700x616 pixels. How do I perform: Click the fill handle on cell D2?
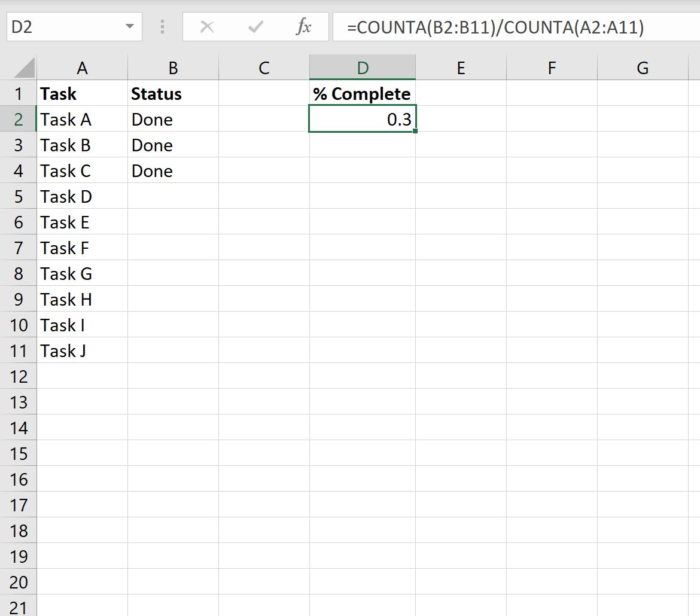[x=416, y=130]
